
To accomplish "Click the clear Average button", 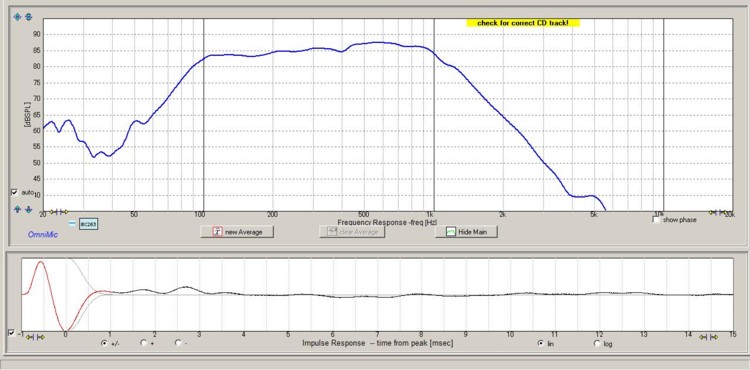I will click(x=352, y=232).
